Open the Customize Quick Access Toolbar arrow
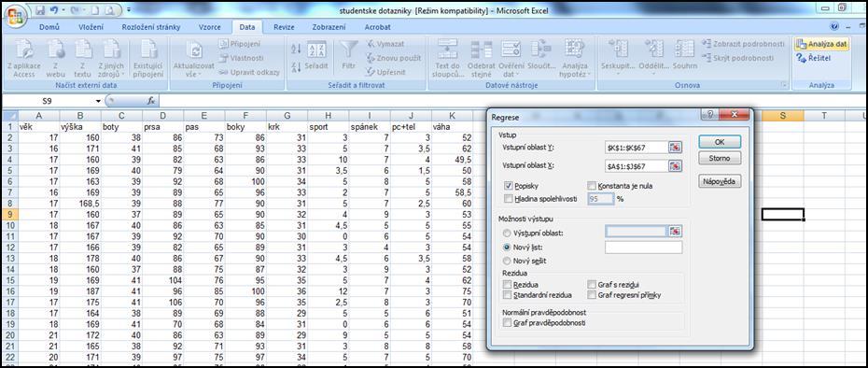Screen dimensions: 868x368 tap(129, 10)
